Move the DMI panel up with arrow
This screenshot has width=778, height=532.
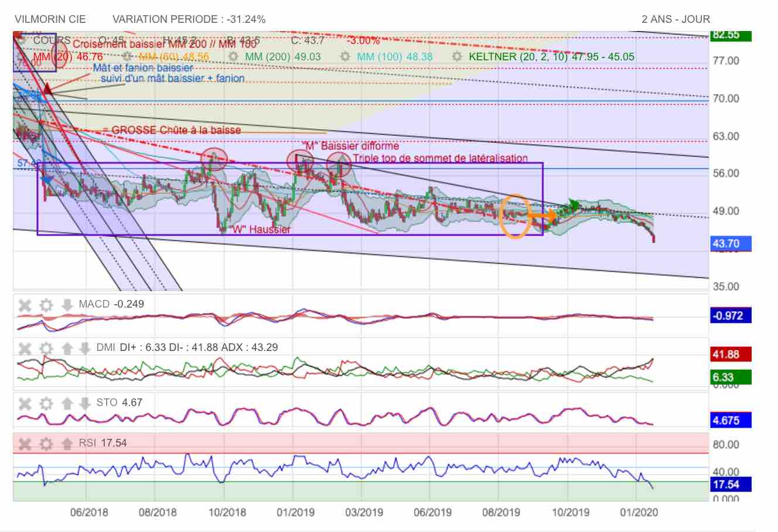[67, 348]
